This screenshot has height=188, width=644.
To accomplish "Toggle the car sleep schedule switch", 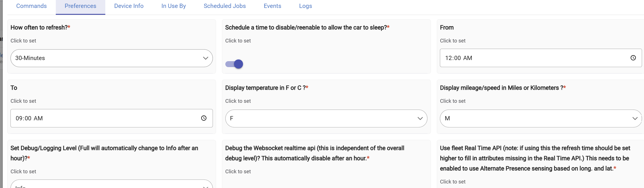I will click(234, 64).
